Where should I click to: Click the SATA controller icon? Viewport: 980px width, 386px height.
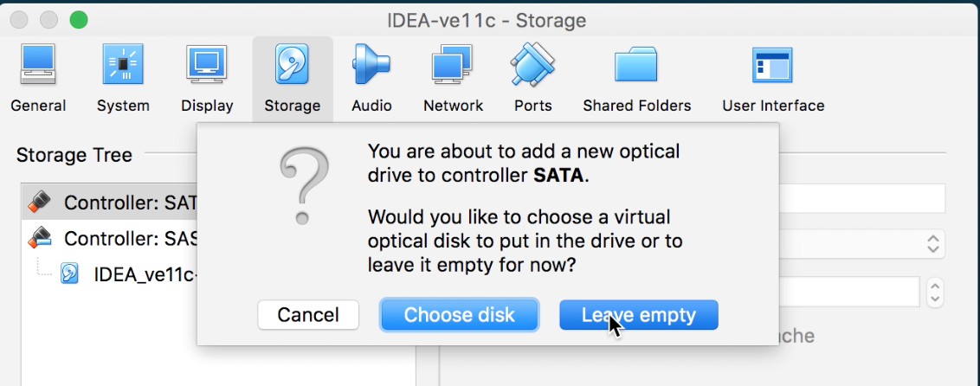tap(39, 203)
